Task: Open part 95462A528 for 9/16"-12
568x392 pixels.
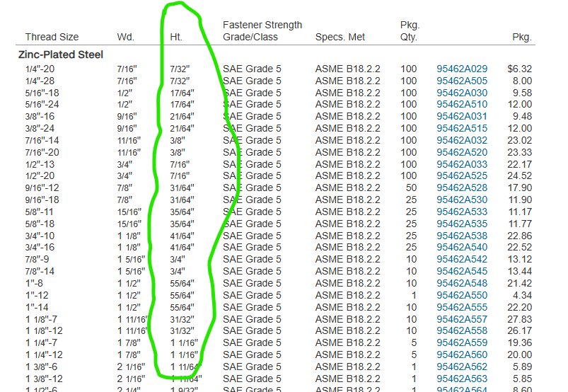Action: tap(462, 188)
